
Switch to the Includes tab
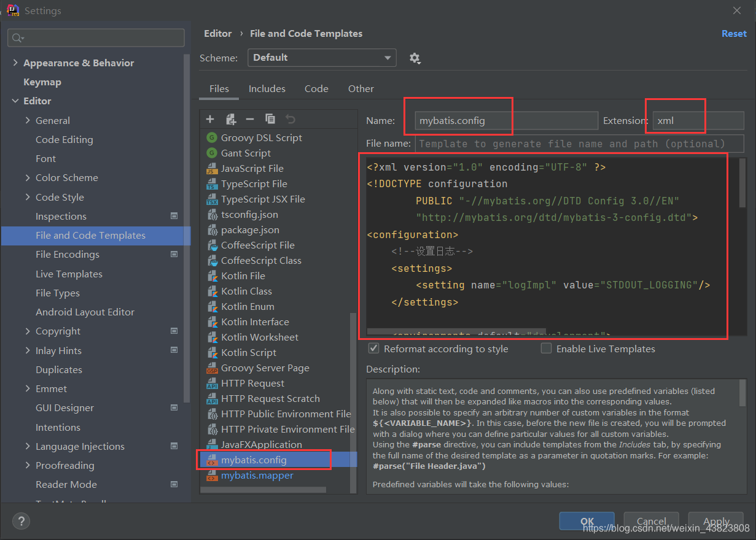[267, 89]
